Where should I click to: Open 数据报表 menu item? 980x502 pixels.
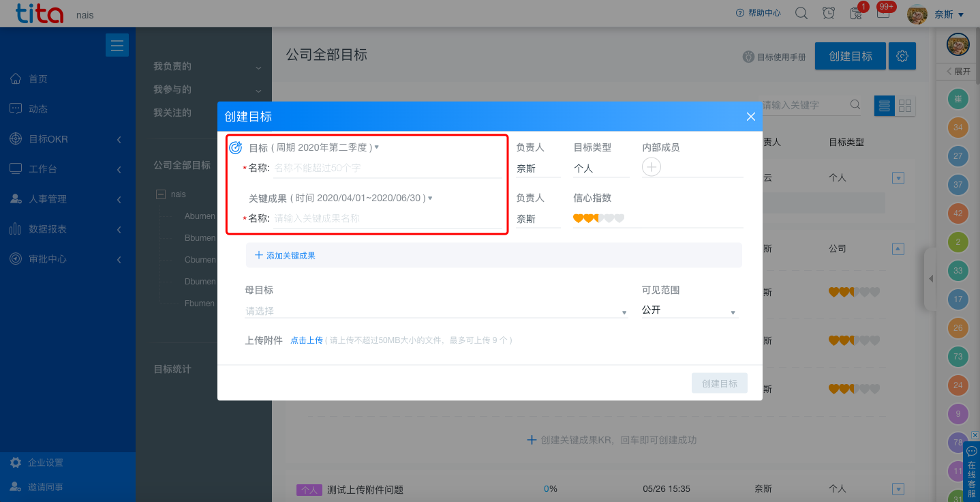(48, 229)
